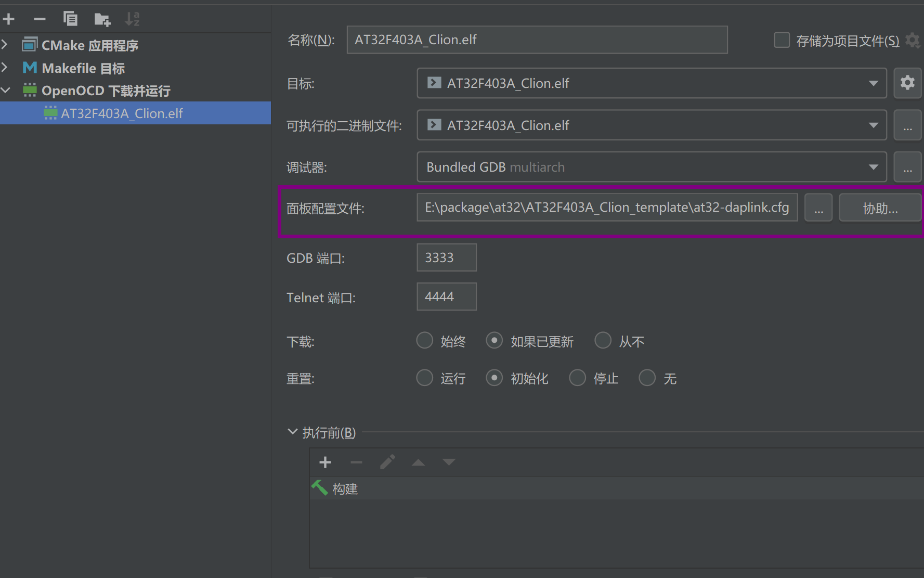Viewport: 924px width, 578px height.
Task: Click the GDB 端口 field
Action: (x=447, y=258)
